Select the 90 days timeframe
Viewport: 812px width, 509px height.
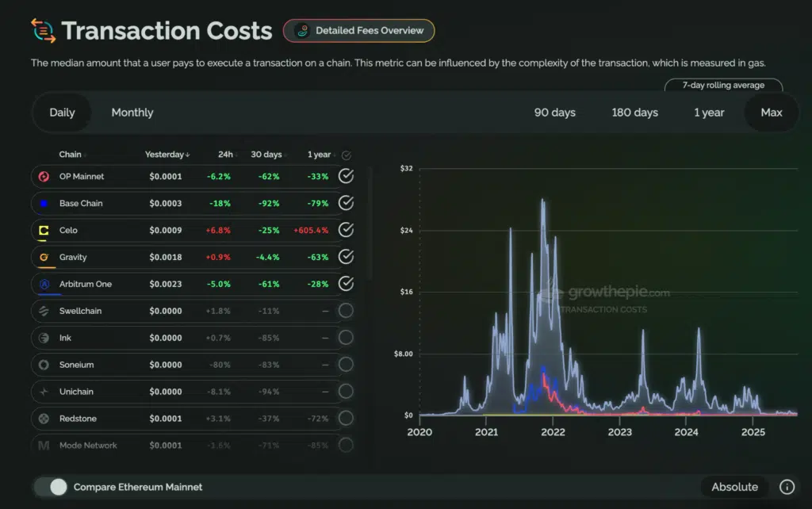[554, 113]
